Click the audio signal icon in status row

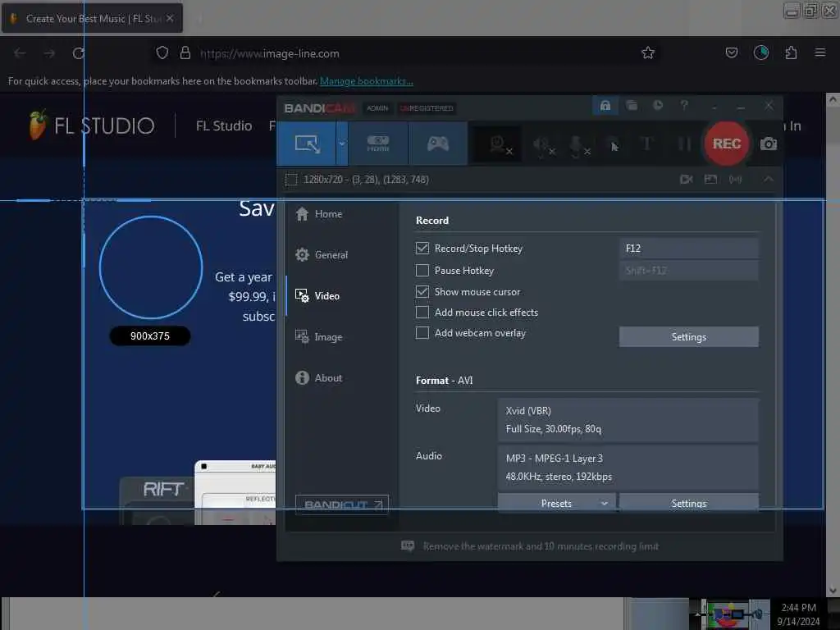tap(736, 180)
